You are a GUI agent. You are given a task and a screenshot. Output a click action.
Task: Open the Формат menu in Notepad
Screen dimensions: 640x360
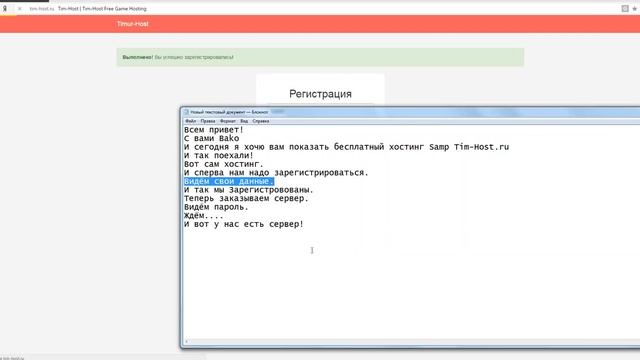tap(228, 121)
